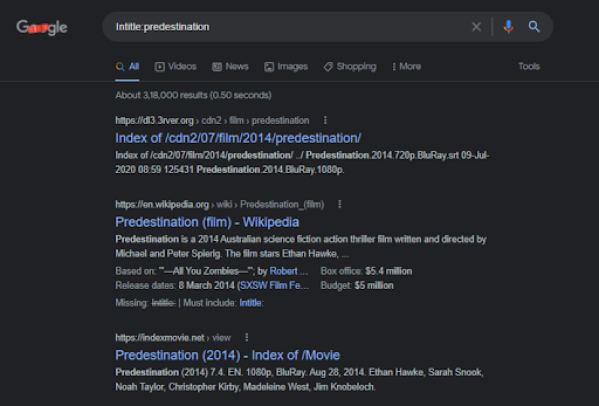
Task: Click the Google logo
Action: click(42, 27)
